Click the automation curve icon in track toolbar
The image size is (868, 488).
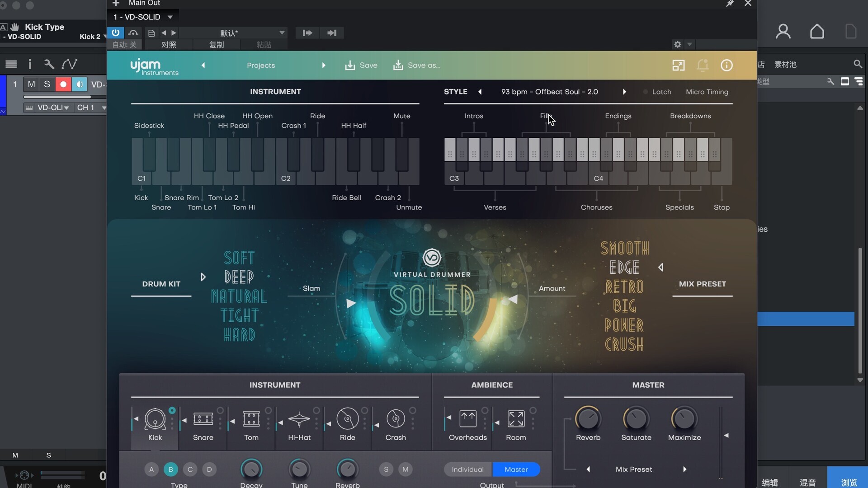point(69,64)
